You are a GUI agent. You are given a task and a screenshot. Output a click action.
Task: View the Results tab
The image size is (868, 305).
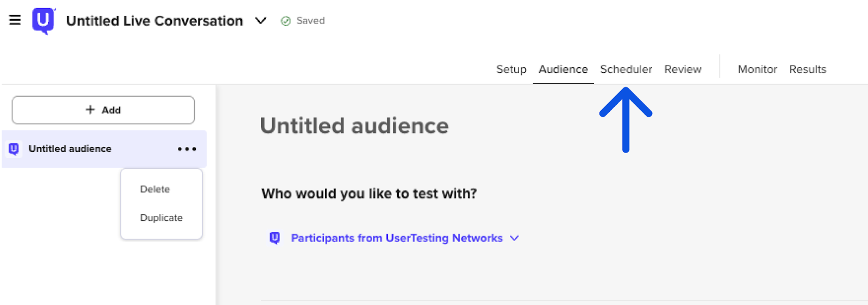click(x=807, y=69)
